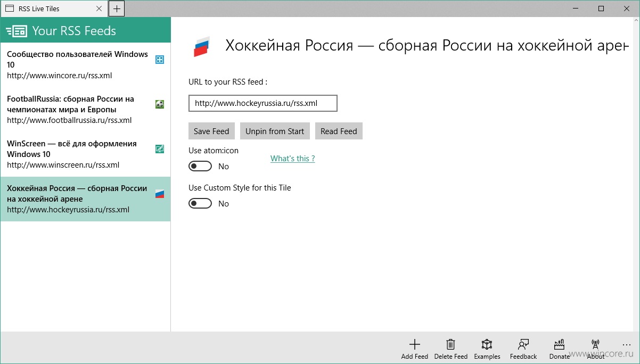Image resolution: width=640 pixels, height=364 pixels.
Task: Click the RSS feed URL input field
Action: (263, 103)
